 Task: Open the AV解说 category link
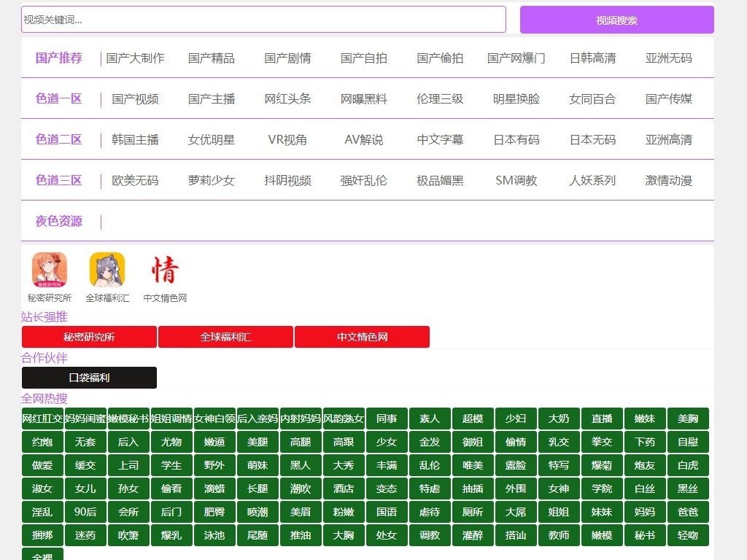363,139
